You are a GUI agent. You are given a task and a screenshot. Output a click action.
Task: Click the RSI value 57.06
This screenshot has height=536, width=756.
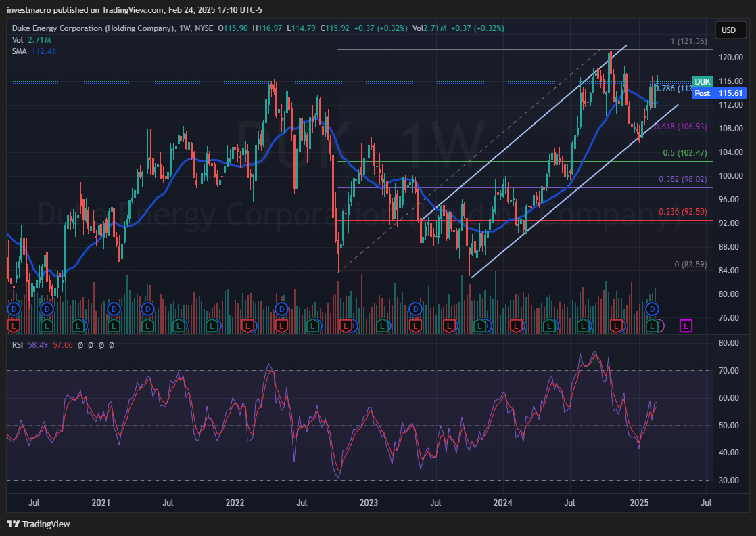(x=63, y=345)
